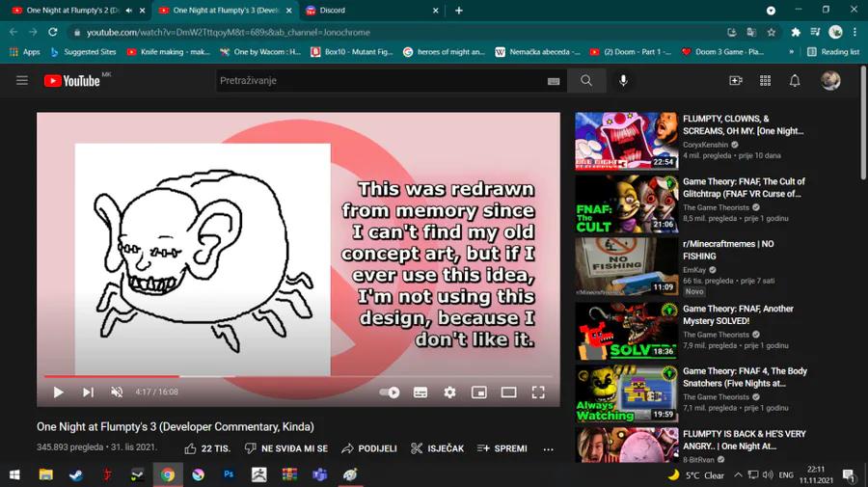
Task: Click PODIJELI share button
Action: click(369, 448)
